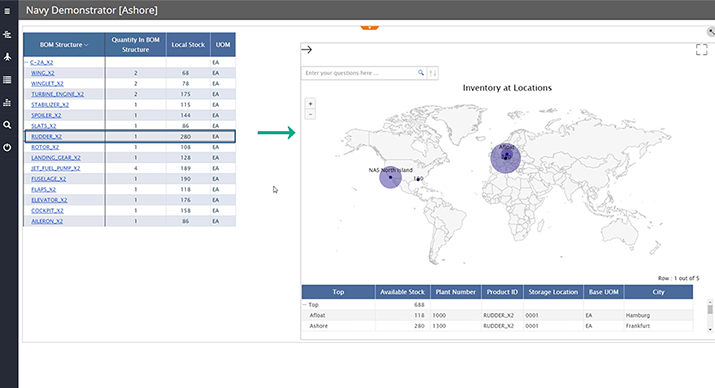The height and width of the screenshot is (388, 715).
Task: Click the City column header
Action: point(658,292)
